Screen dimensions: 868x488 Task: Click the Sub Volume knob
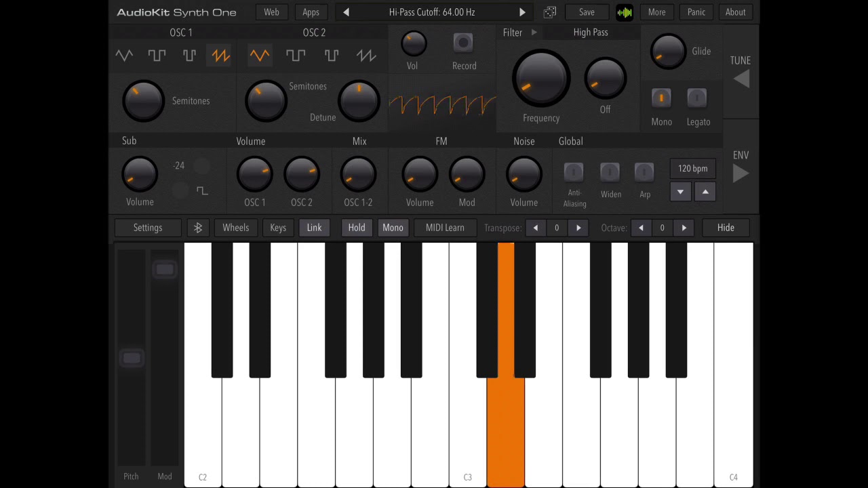[x=140, y=174]
